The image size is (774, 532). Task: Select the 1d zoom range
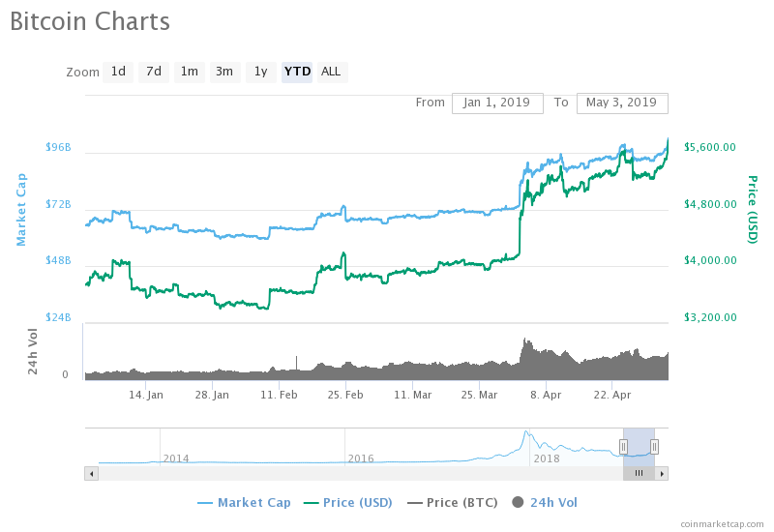[118, 72]
